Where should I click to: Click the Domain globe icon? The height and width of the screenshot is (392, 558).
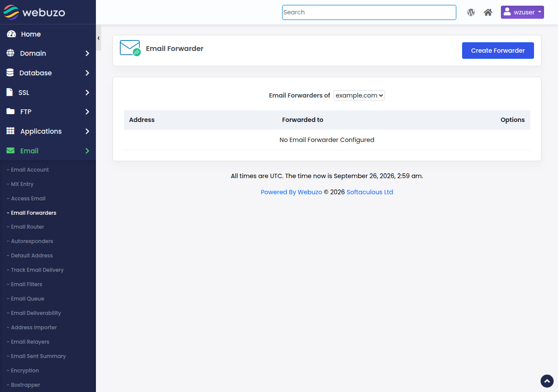point(10,53)
